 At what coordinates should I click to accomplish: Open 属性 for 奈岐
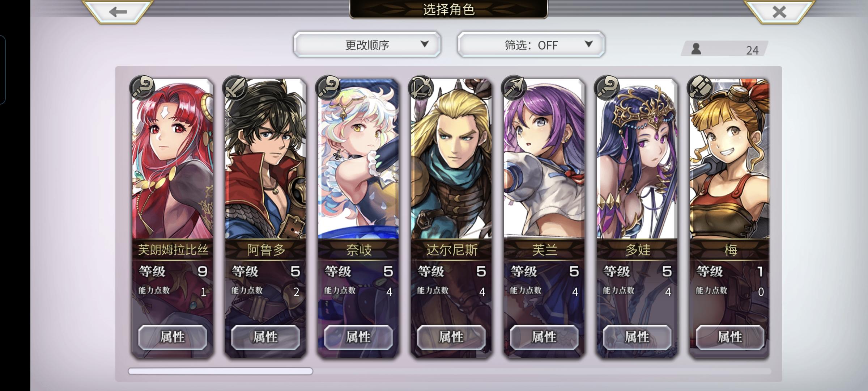(358, 337)
